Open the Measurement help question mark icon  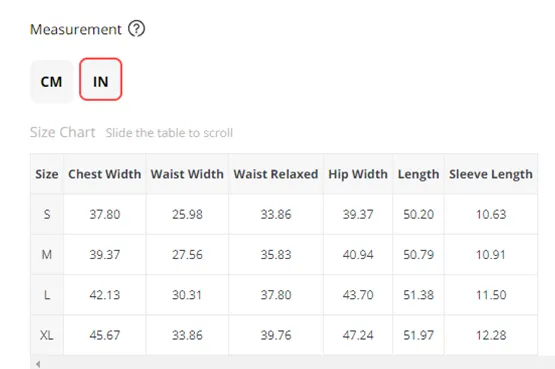point(136,29)
